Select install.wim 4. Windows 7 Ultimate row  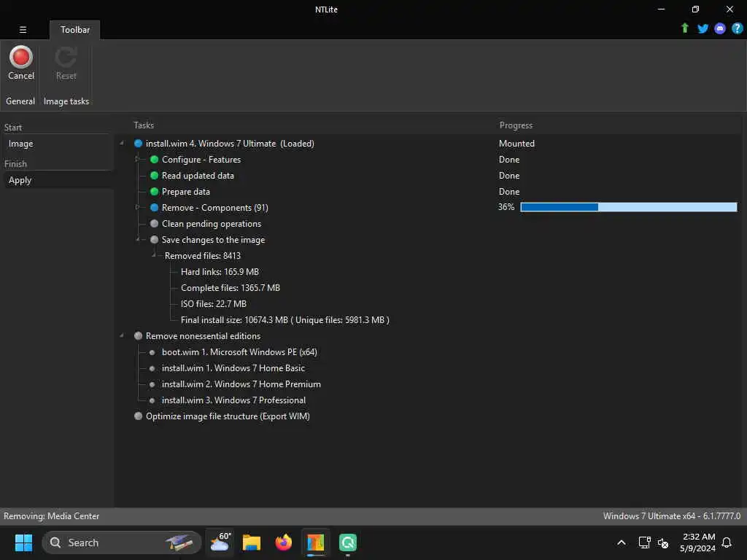tap(230, 144)
